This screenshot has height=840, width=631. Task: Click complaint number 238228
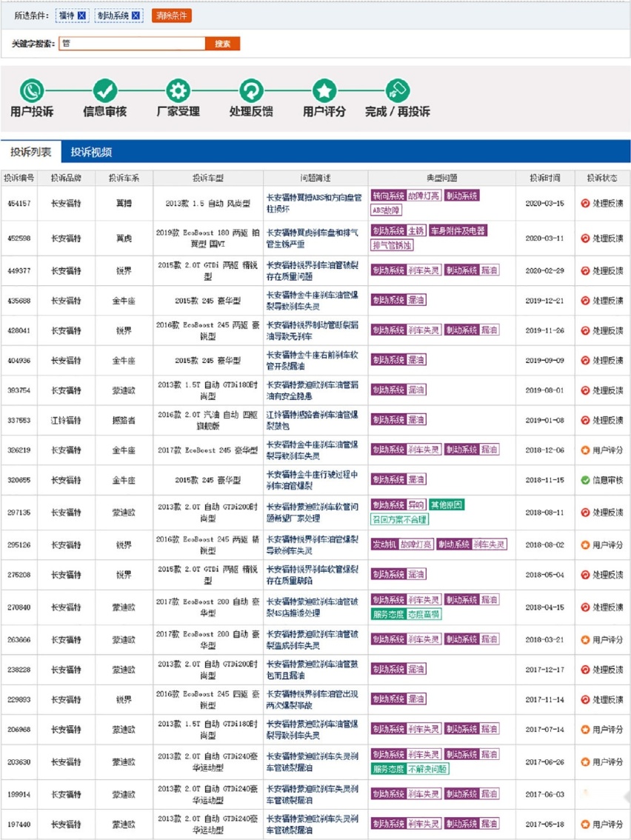pyautogui.click(x=19, y=670)
